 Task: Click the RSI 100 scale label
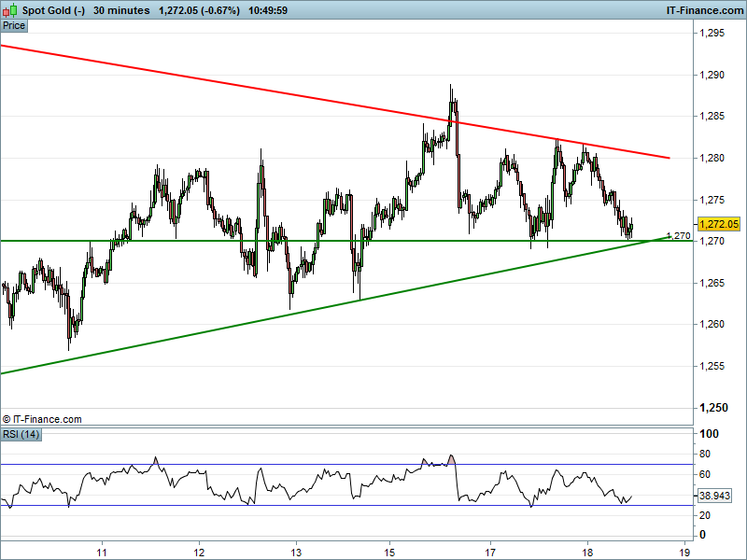pos(709,434)
